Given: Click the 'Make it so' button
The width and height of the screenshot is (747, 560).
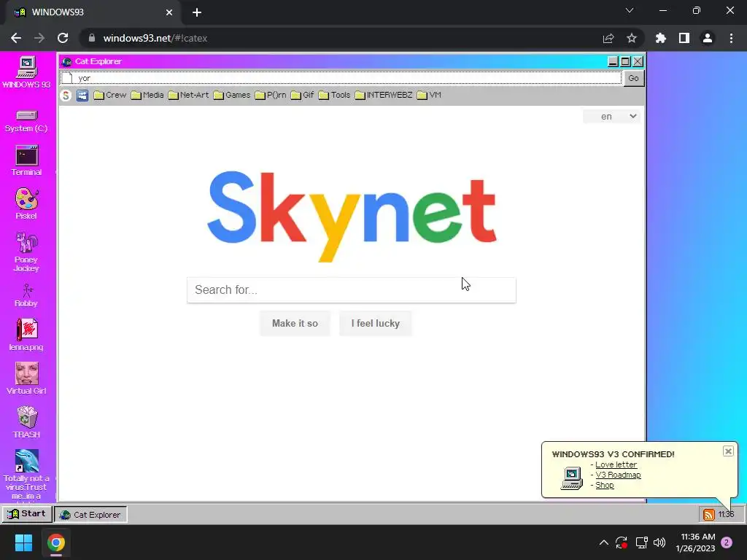Looking at the screenshot, I should (295, 323).
